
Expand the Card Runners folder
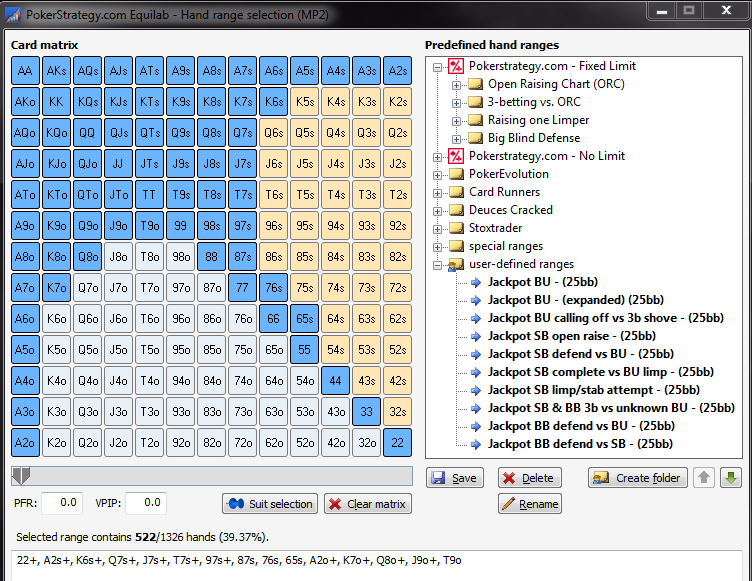pos(437,193)
